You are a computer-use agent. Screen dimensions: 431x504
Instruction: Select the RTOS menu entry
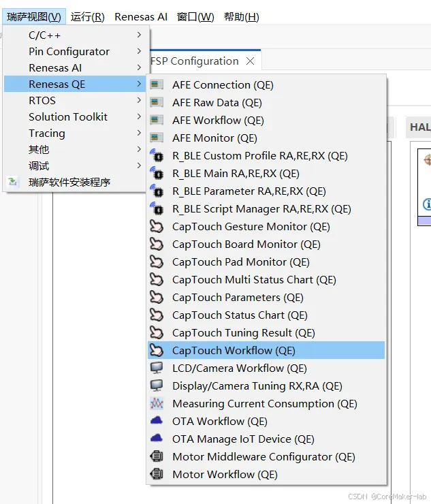pos(75,100)
